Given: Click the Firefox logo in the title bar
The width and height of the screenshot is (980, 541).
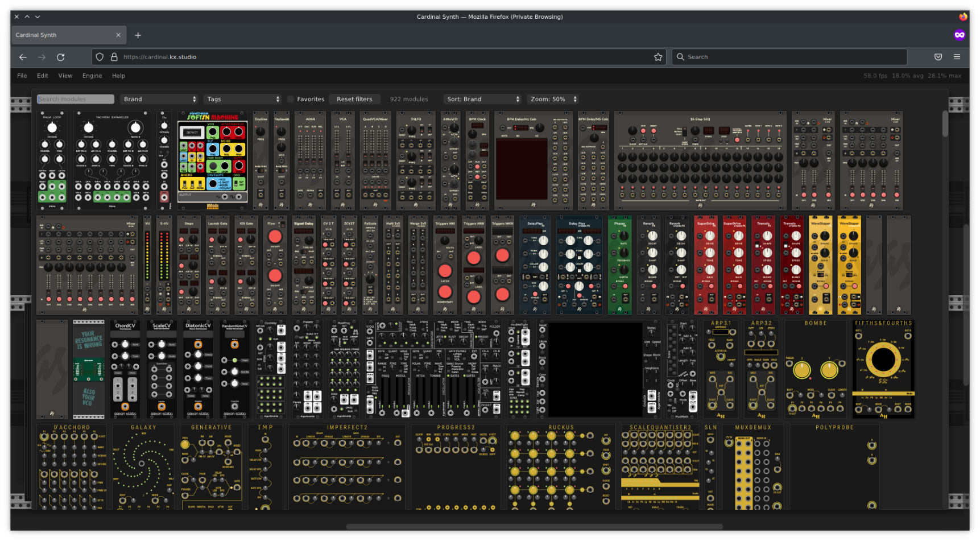Looking at the screenshot, I should click(x=963, y=16).
